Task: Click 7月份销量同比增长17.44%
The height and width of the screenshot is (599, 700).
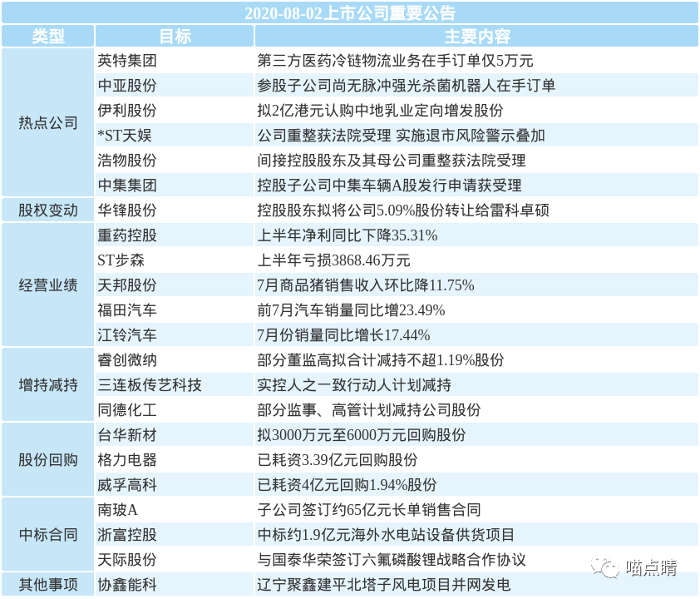Action: [343, 335]
